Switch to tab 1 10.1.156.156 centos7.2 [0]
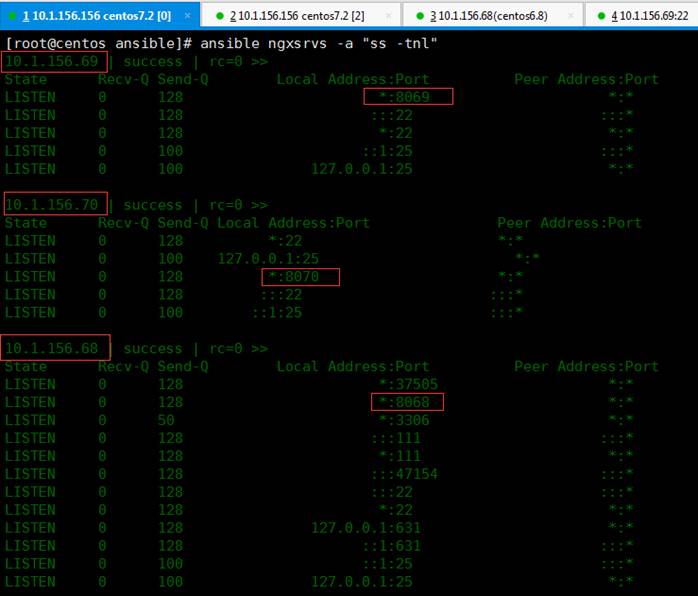 (100, 16)
